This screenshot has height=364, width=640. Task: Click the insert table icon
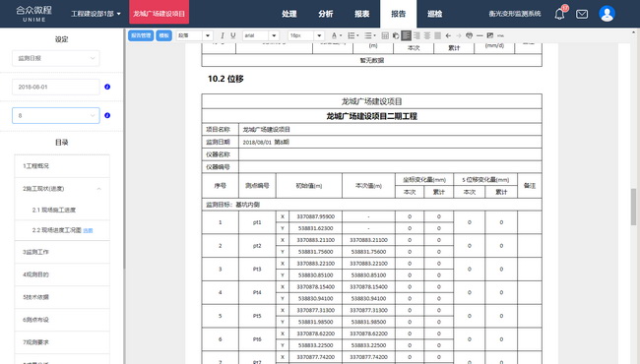385,35
